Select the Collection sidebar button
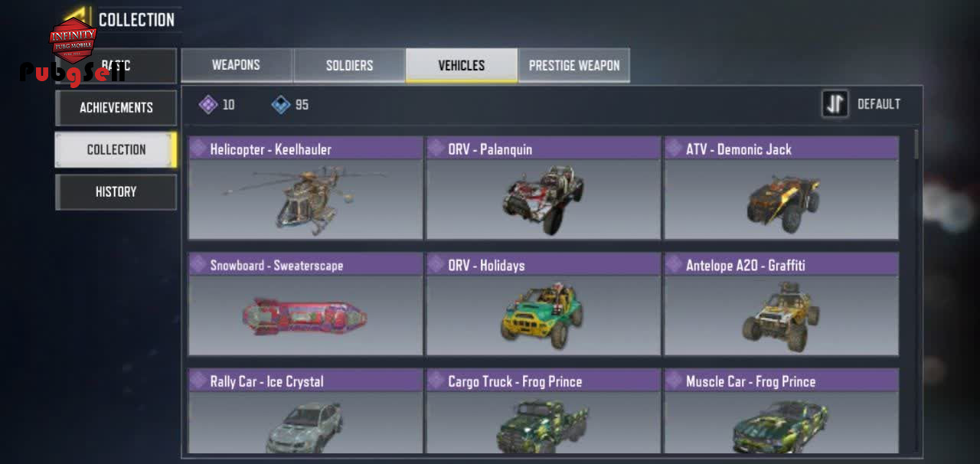This screenshot has width=980, height=464. coord(116,149)
